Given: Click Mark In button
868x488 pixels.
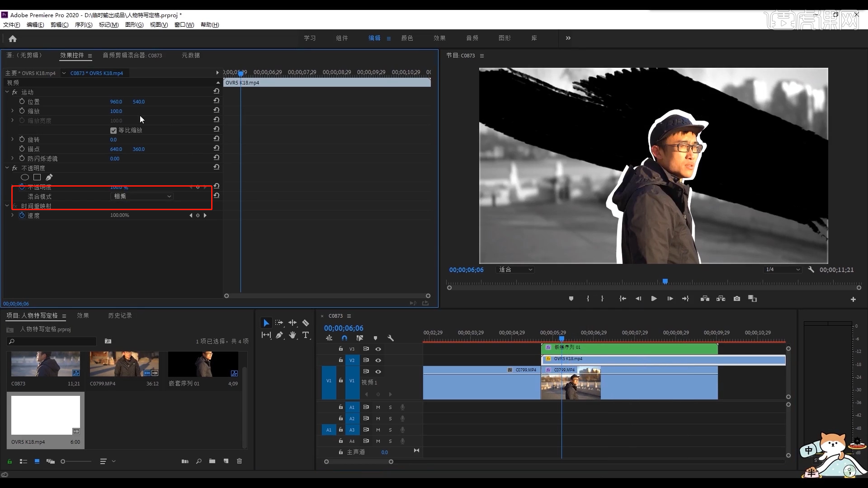Looking at the screenshot, I should click(x=588, y=299).
